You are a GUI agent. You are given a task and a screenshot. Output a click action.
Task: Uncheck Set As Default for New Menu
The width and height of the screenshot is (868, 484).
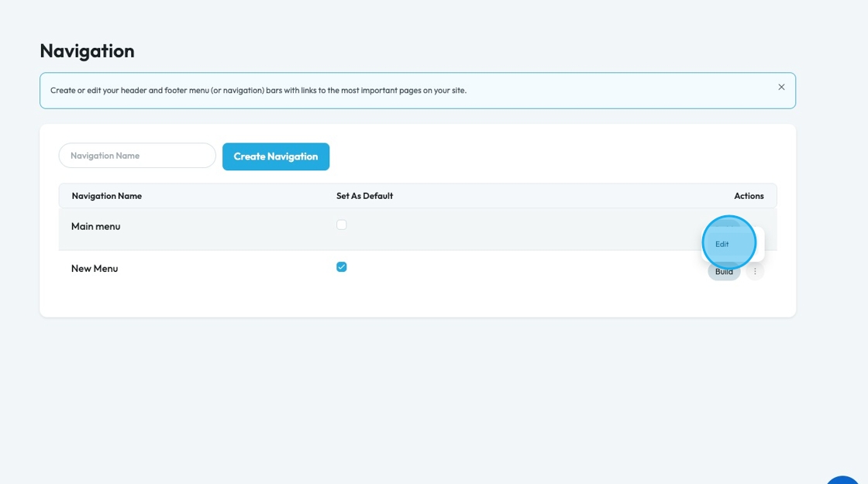tap(342, 267)
